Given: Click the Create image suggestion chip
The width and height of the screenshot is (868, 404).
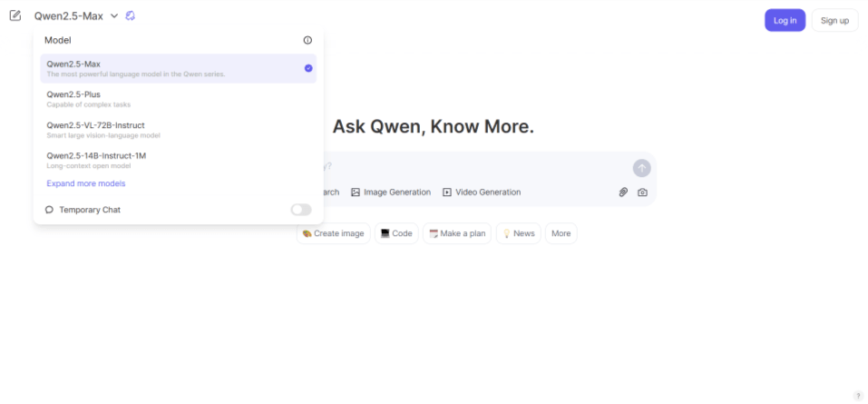Looking at the screenshot, I should [x=333, y=233].
